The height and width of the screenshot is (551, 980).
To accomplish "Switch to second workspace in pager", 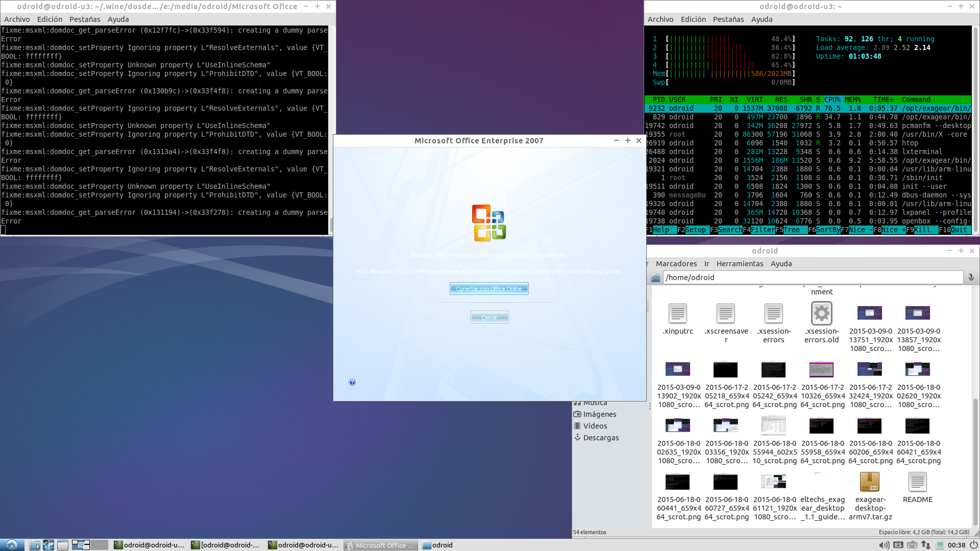I will [99, 545].
